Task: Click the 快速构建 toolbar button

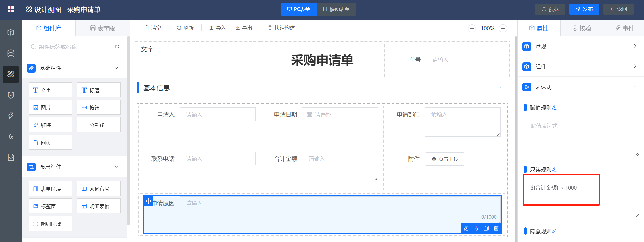Action: (281, 28)
